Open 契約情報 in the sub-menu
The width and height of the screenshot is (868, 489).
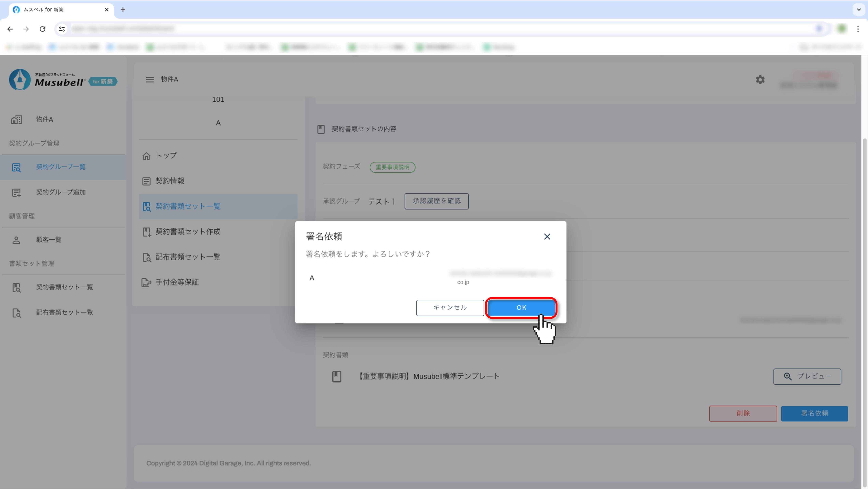click(169, 181)
